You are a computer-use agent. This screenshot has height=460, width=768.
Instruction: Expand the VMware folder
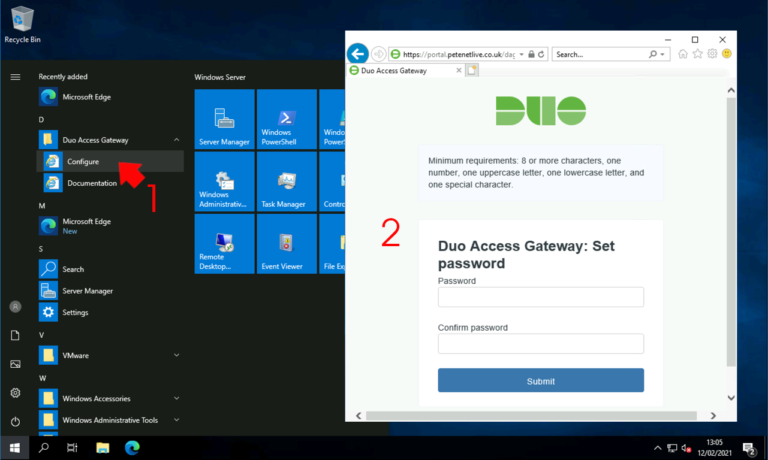[x=176, y=355]
